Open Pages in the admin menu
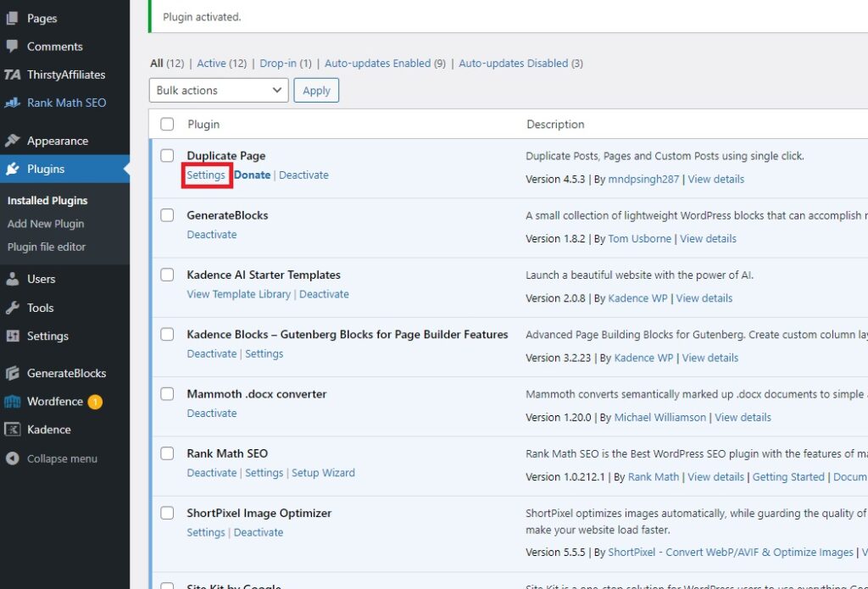Viewport: 868px width, 589px height. pyautogui.click(x=42, y=19)
